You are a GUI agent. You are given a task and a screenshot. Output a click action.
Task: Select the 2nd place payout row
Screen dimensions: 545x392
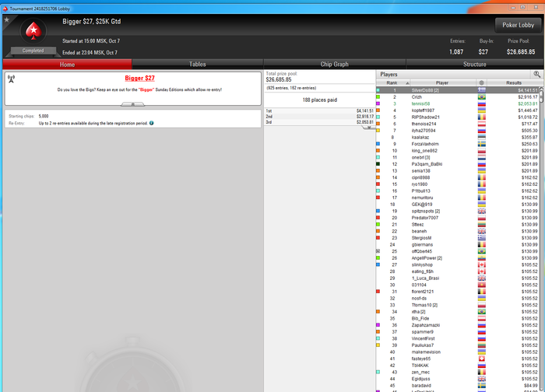(319, 117)
